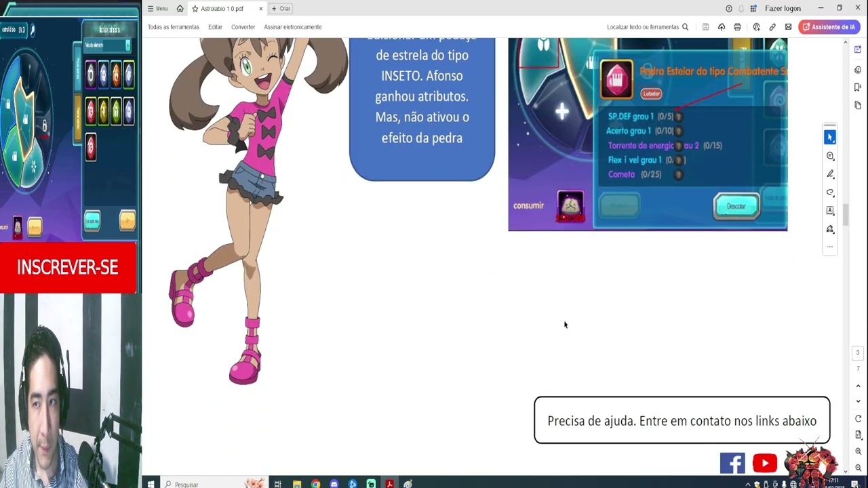Click the Facebook logo link
Screen dimensions: 868x488
(732, 463)
